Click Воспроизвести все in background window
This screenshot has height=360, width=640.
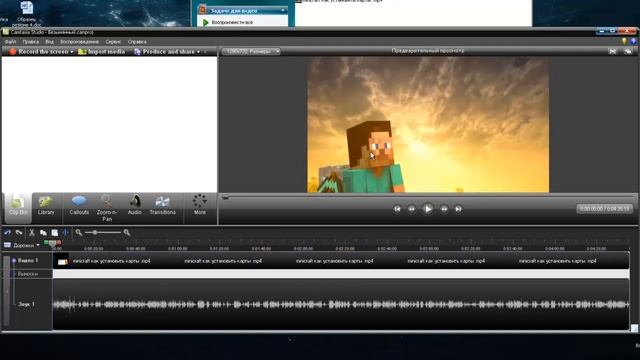tap(232, 22)
